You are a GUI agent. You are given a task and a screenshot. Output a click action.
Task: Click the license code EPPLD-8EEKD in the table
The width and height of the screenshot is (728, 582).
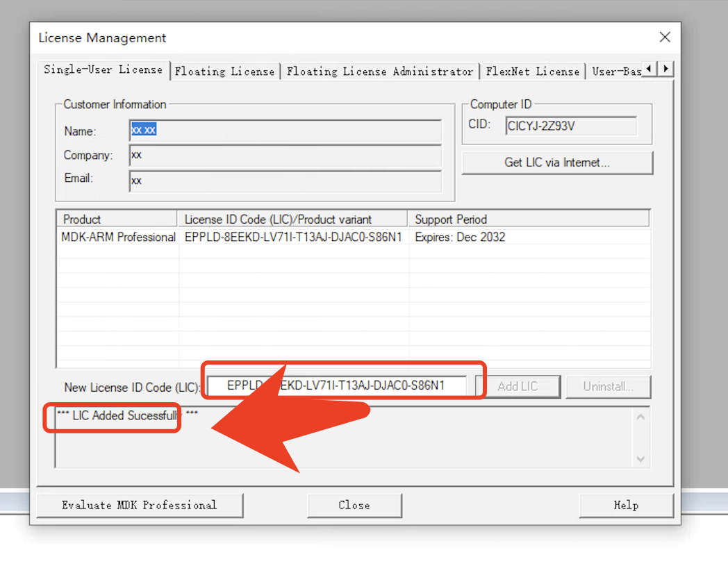pyautogui.click(x=293, y=237)
